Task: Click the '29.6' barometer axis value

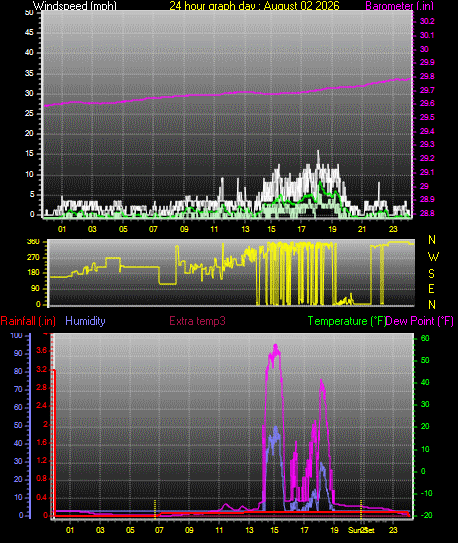Action: (427, 104)
